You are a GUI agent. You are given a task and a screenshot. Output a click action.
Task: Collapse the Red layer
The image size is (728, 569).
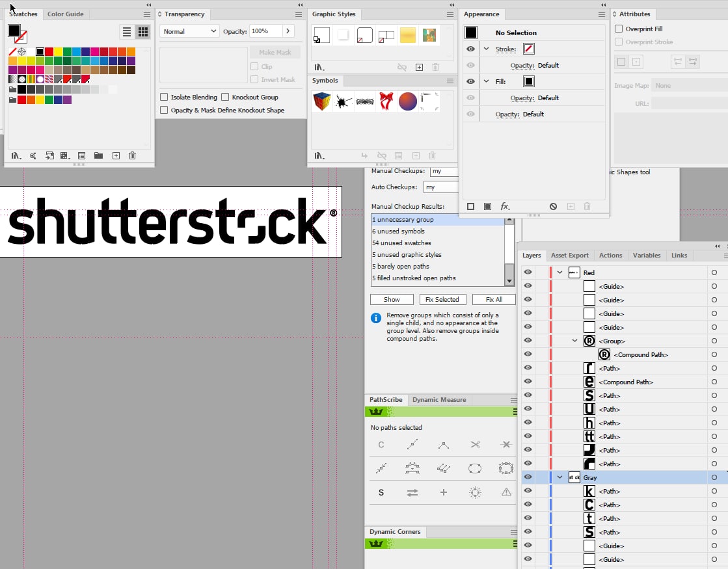point(560,272)
